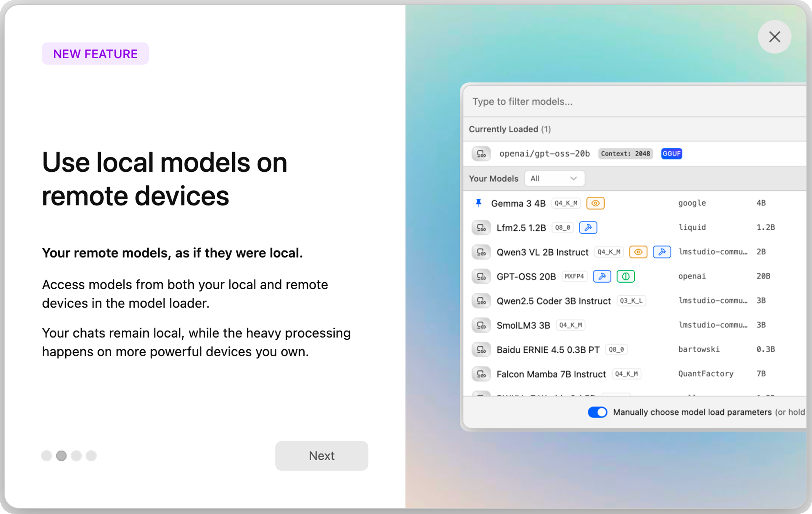Click the vision eye badge on Gemma 3 4B
The height and width of the screenshot is (514, 812).
click(595, 203)
